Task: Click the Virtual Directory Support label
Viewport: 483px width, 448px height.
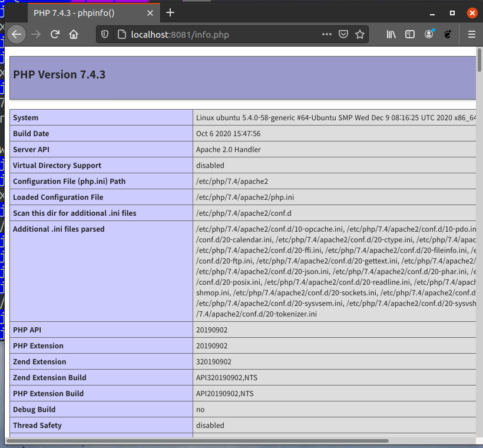Action: tap(57, 166)
